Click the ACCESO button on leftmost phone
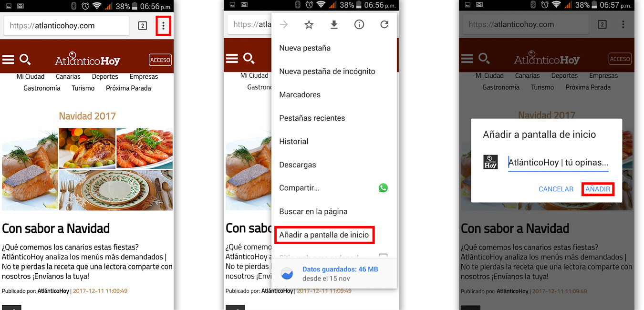Screen dimensions: 644x310 click(160, 60)
